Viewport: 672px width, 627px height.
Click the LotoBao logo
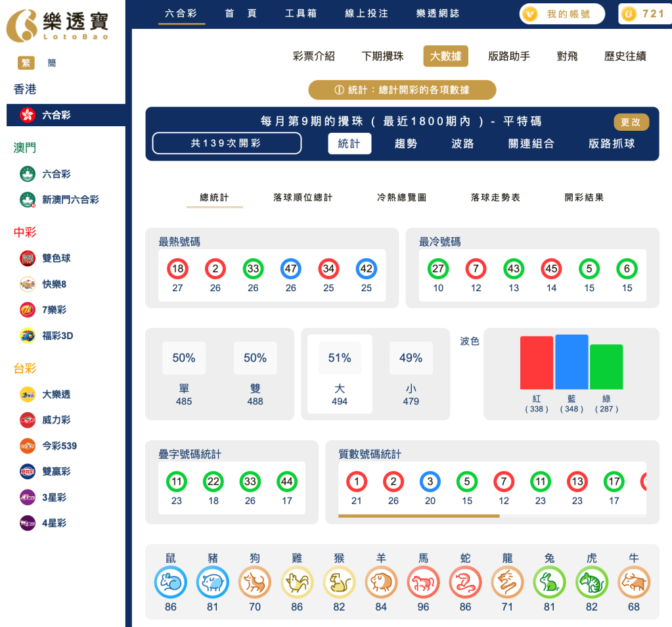(x=59, y=25)
